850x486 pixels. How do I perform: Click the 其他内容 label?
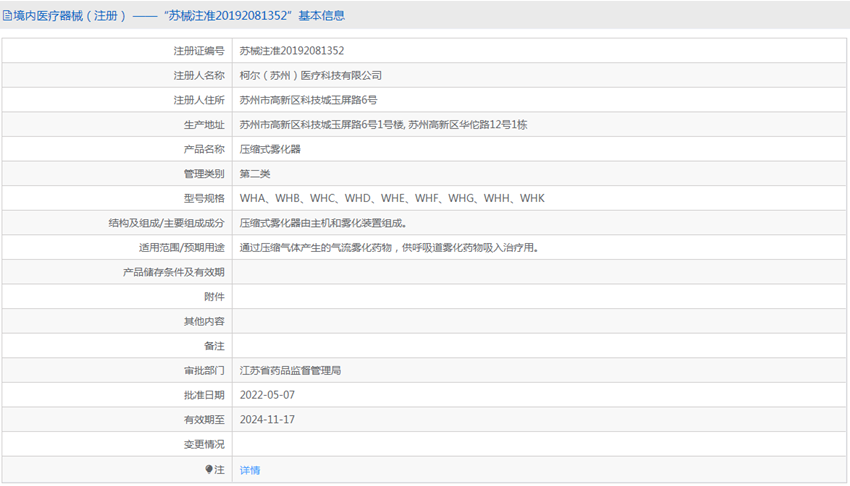204,321
